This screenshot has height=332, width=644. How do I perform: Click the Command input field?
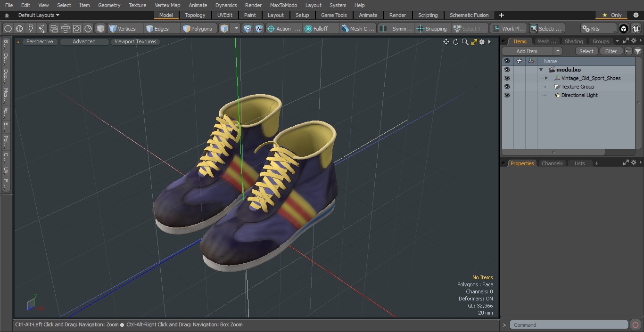point(569,325)
